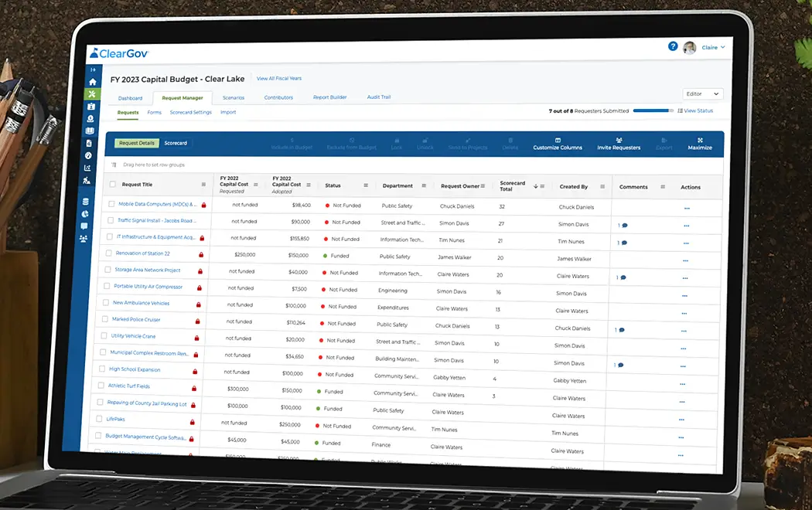Click the ClearGov logo
This screenshot has height=510, width=812.
click(x=119, y=53)
